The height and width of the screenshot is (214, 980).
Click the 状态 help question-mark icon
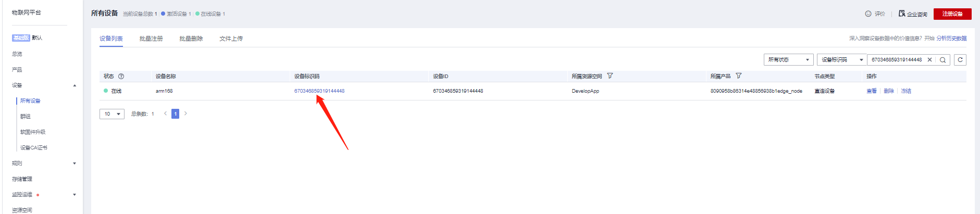pyautogui.click(x=121, y=76)
